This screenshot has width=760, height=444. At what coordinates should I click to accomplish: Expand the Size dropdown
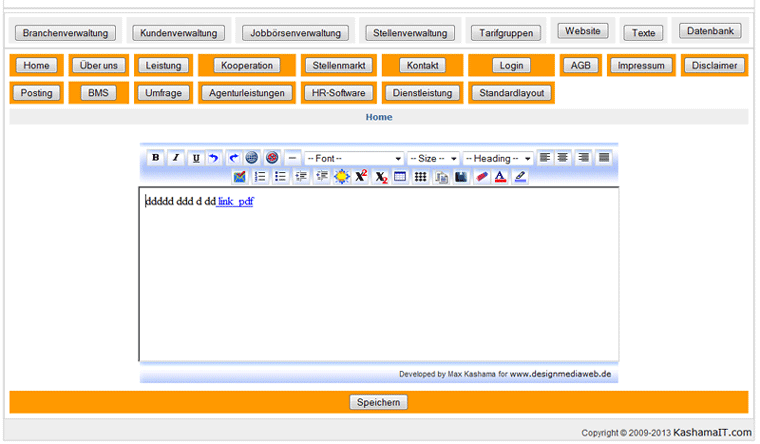(x=433, y=158)
